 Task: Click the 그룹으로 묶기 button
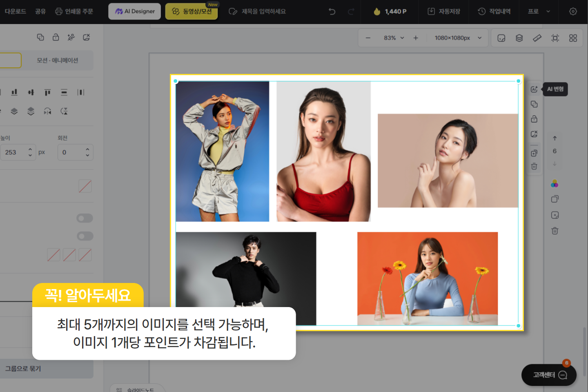point(47,369)
